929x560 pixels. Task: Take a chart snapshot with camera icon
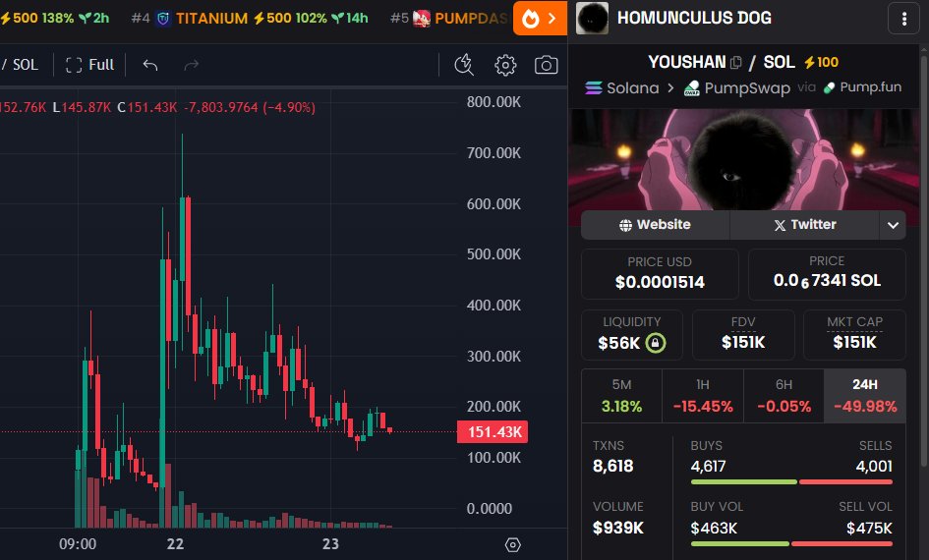pos(546,65)
